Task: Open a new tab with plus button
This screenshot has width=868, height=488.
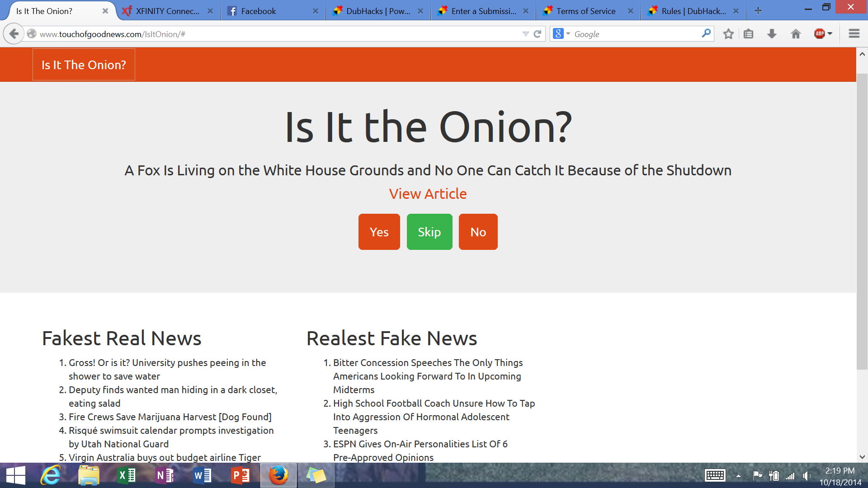Action: pos(758,10)
